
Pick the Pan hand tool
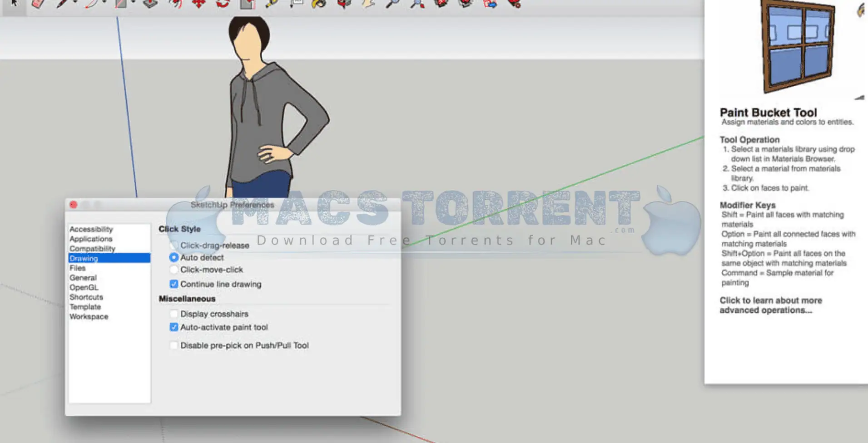tap(368, 4)
